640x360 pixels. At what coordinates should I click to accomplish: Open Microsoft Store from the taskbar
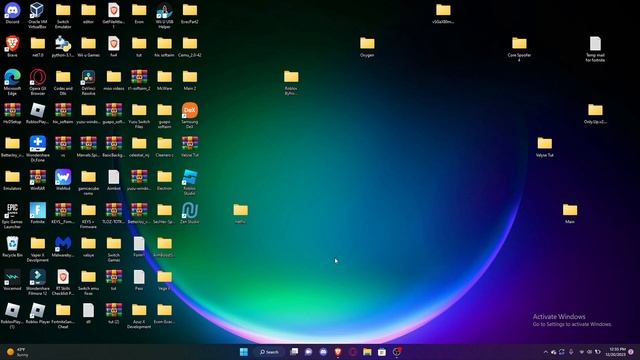pos(382,352)
